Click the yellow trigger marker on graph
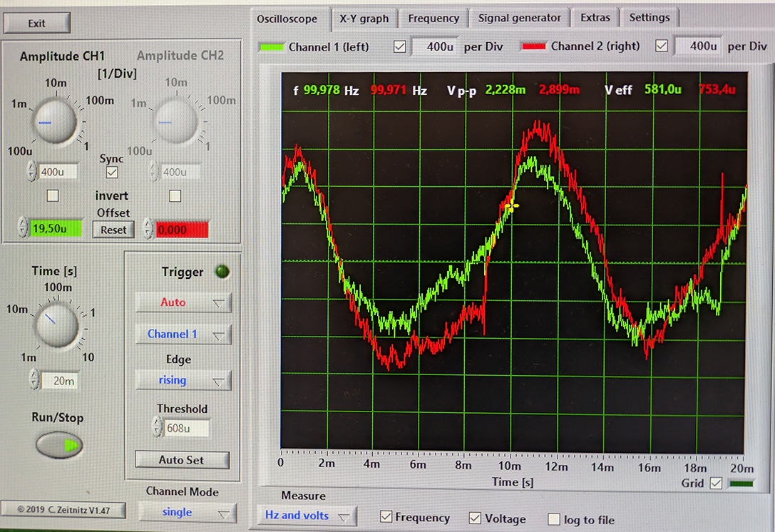 [511, 206]
